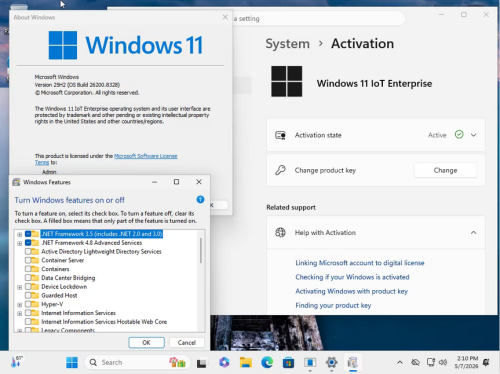Minimize the Windows Features window

154,182
